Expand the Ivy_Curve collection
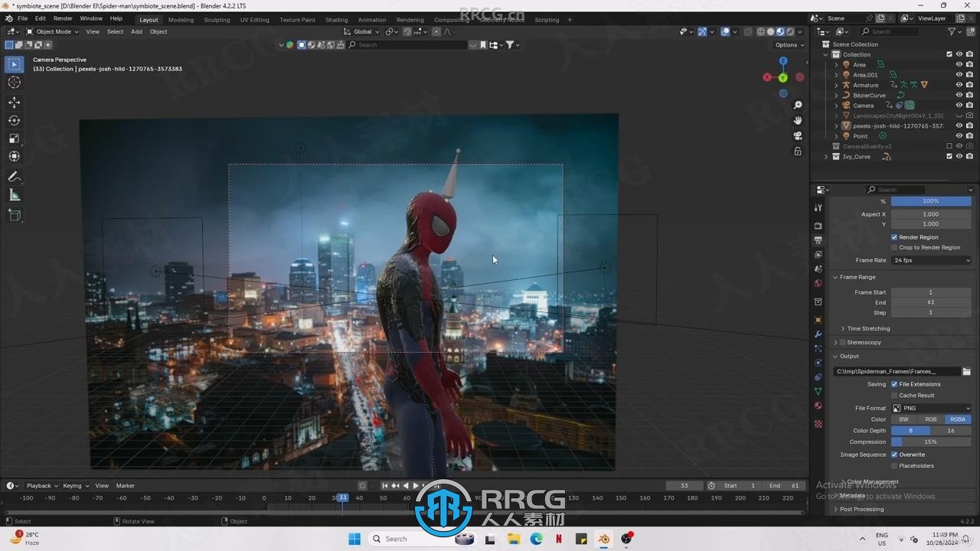 826,156
